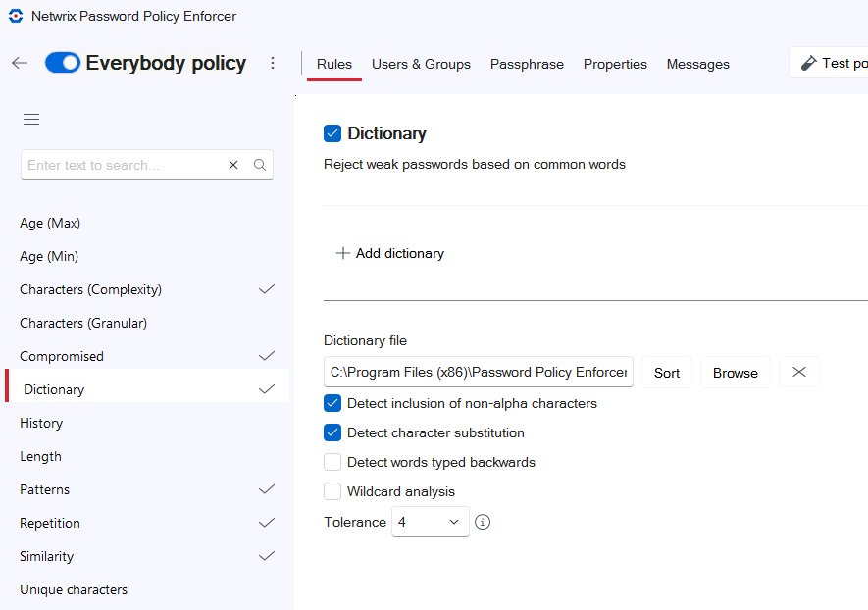Uncheck the Dictionary rule checkbox
Screen dimensions: 868x610
pos(332,133)
